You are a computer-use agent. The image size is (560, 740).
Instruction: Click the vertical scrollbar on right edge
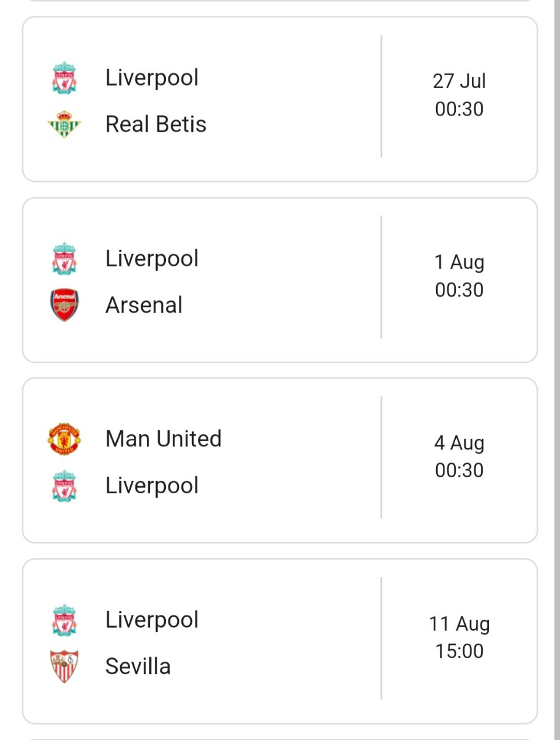tap(556, 370)
